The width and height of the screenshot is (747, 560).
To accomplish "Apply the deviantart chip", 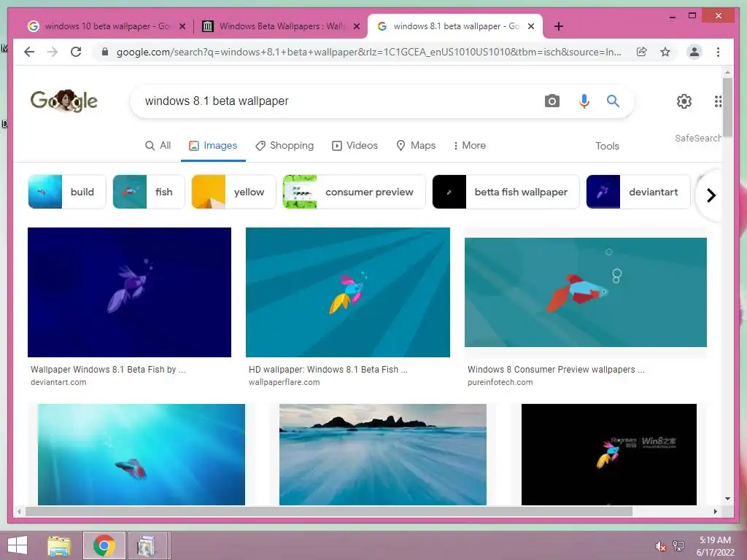I will [638, 192].
